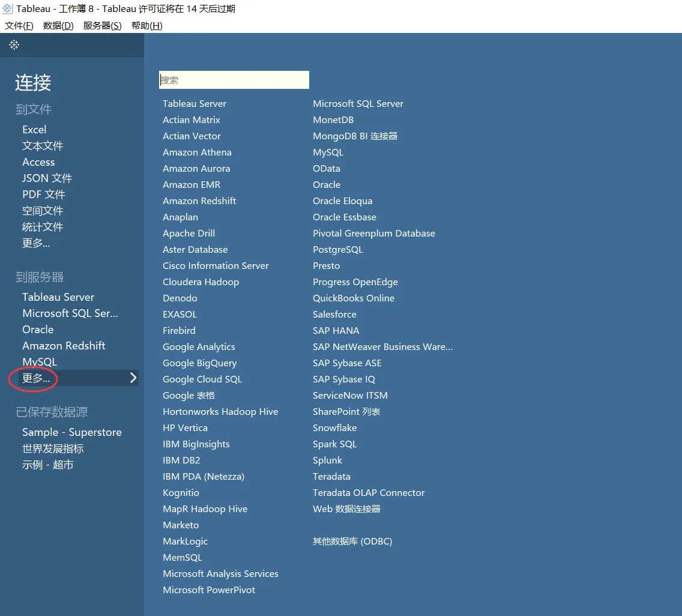Select Actian Matrix connector

click(192, 119)
